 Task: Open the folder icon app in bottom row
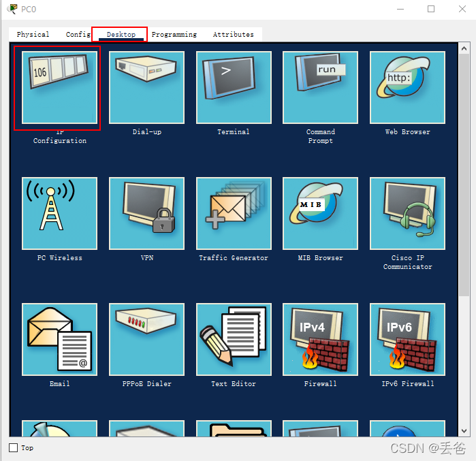pyautogui.click(x=234, y=428)
